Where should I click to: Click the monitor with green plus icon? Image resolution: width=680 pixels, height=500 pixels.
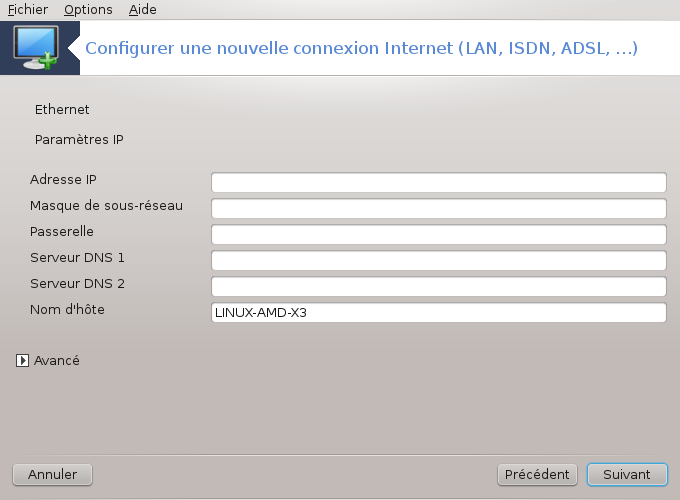36,48
